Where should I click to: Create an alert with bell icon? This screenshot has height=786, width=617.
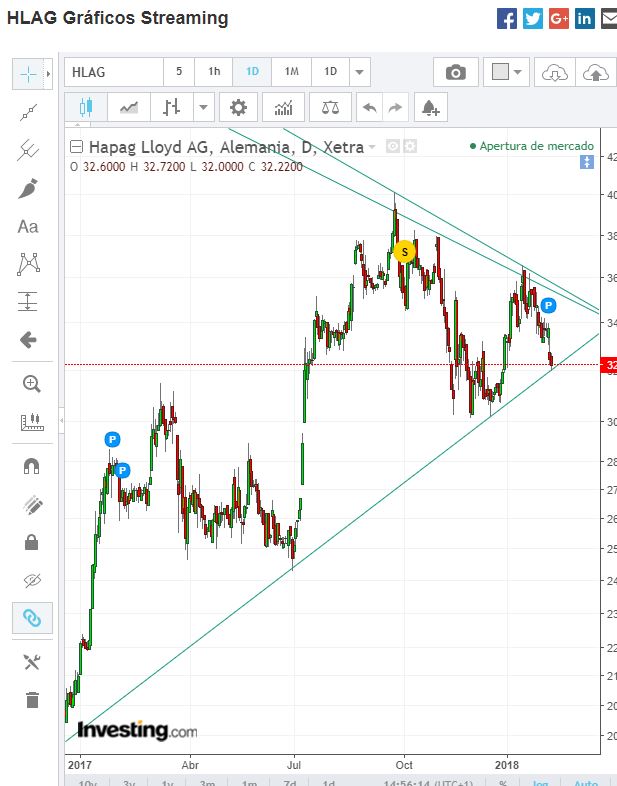click(431, 107)
